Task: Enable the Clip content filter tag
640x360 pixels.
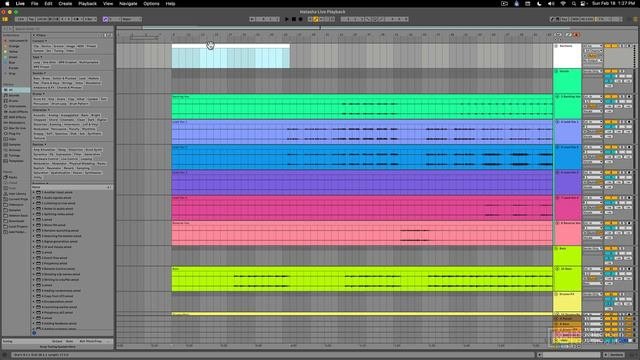Action: click(x=36, y=46)
